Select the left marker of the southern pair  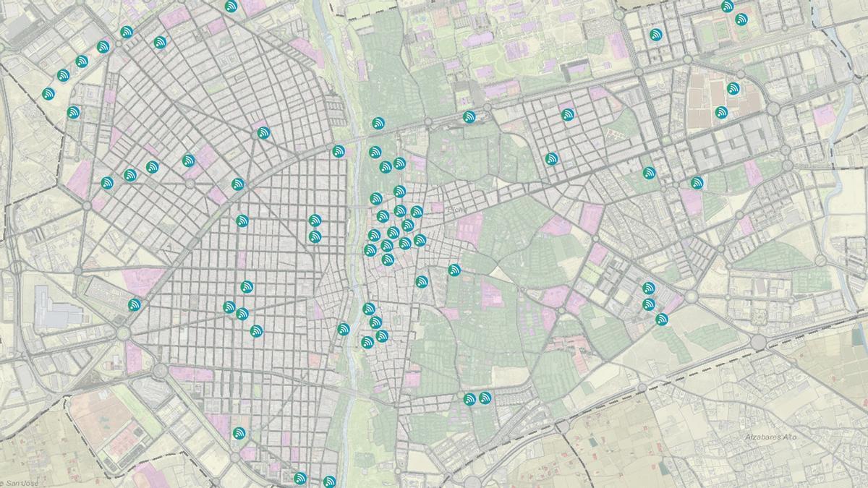click(469, 399)
